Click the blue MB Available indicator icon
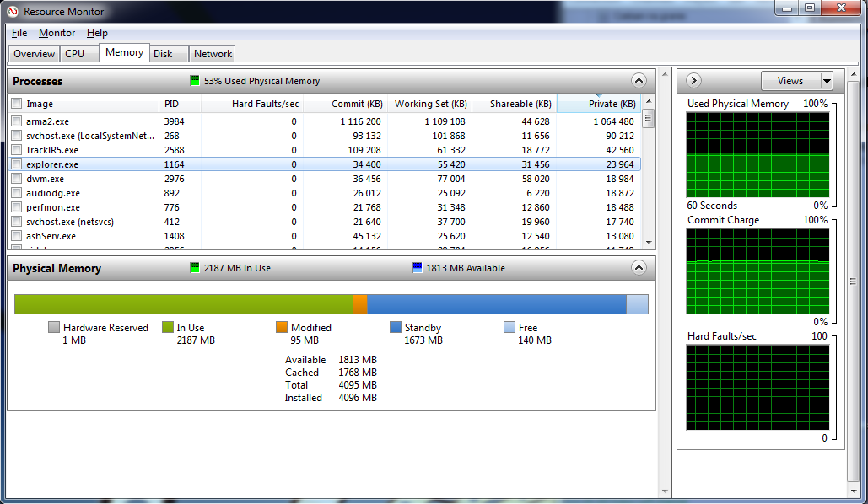The height and width of the screenshot is (504, 868). (417, 268)
